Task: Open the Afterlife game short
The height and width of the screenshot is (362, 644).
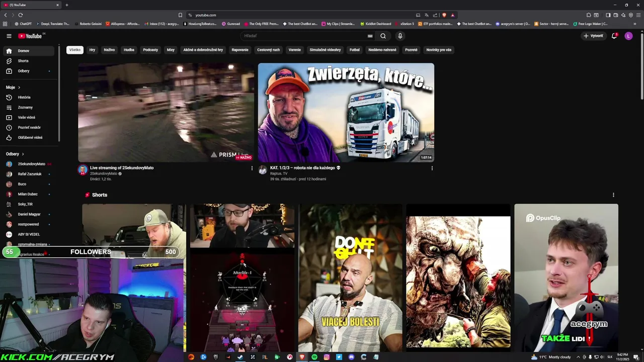Action: [242, 278]
